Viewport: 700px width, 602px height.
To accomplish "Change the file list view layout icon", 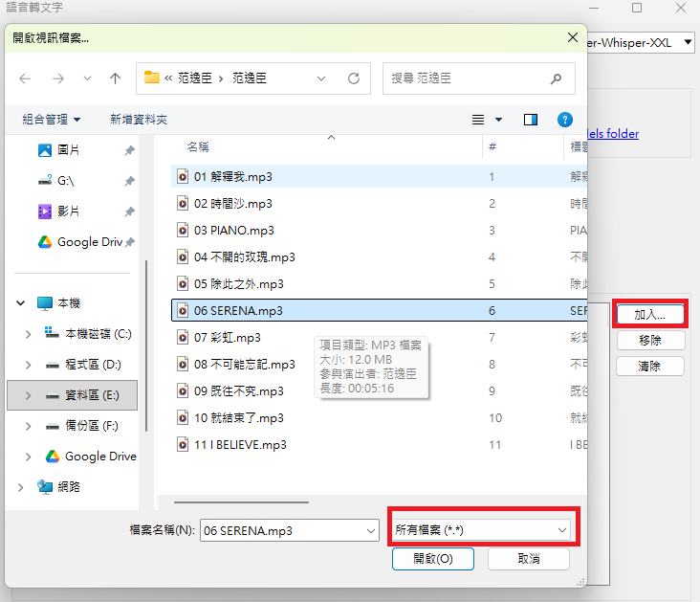I will click(478, 120).
